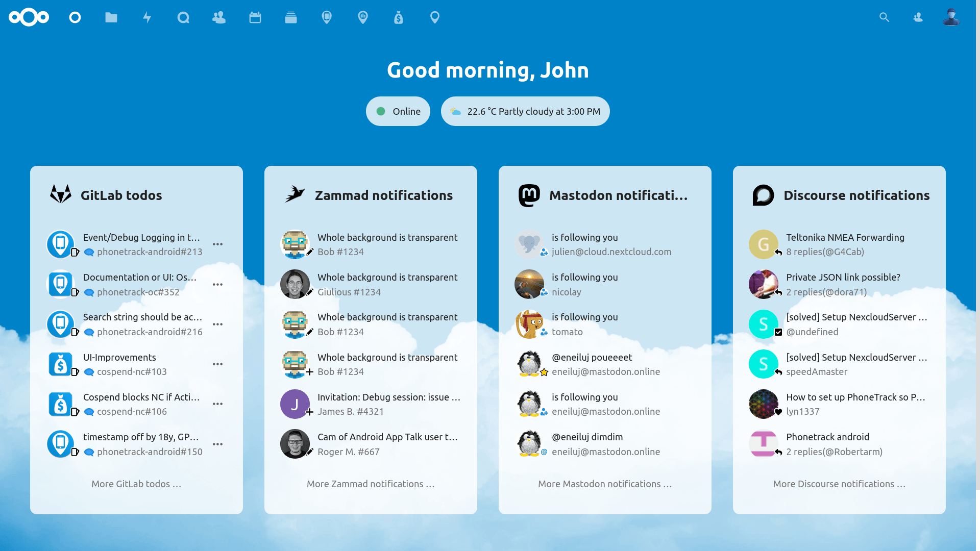Open the user avatar account menu
The image size is (980, 551).
pyautogui.click(x=951, y=17)
